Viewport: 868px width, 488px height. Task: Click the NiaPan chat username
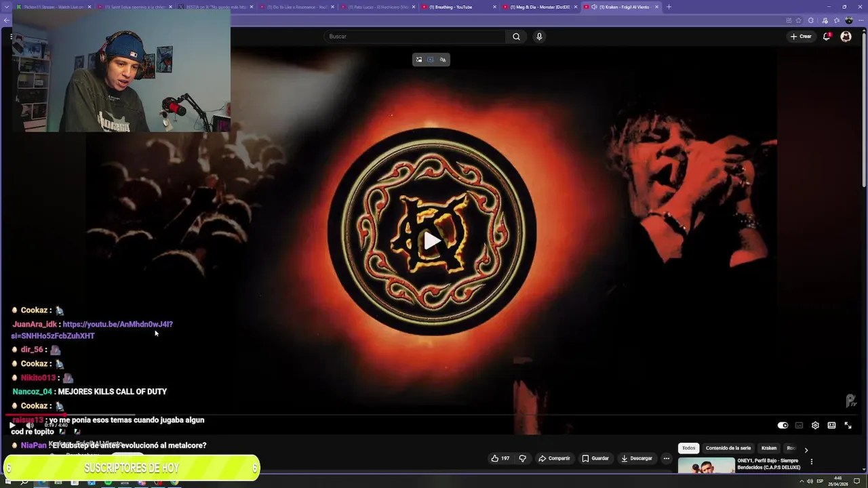click(33, 445)
